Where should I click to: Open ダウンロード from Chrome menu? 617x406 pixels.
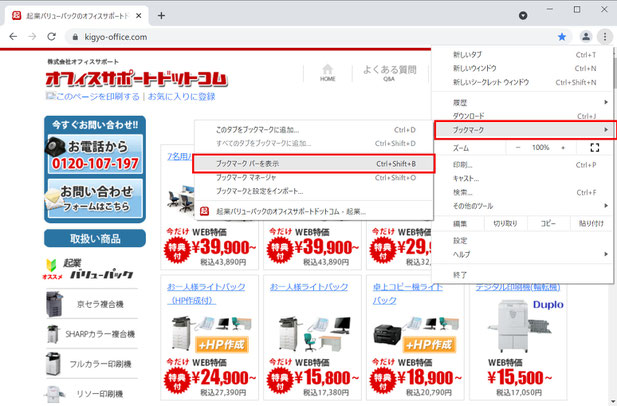(522, 116)
